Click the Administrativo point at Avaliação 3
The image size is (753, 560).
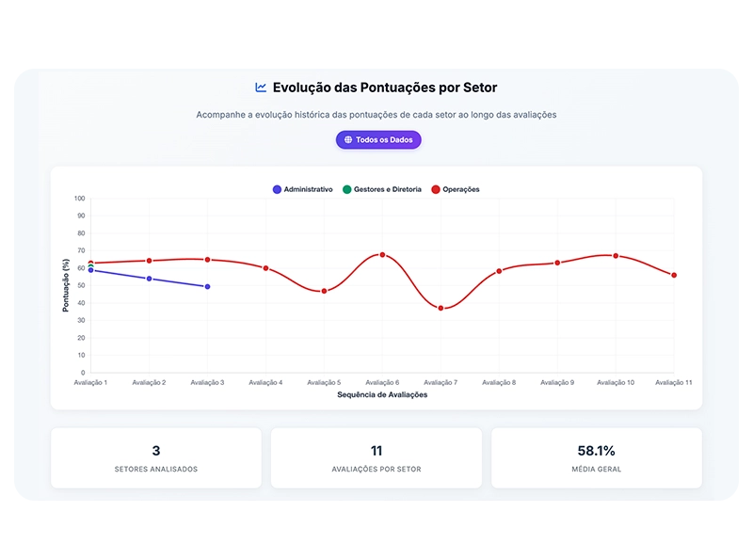(x=207, y=286)
